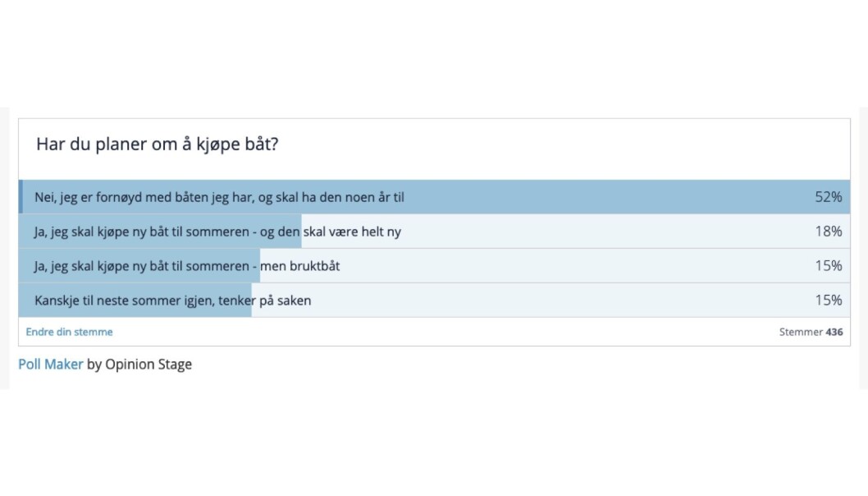Viewport: 868px width, 496px height.
Task: Click the 'by Opinion Stage' text
Action: coord(139,364)
